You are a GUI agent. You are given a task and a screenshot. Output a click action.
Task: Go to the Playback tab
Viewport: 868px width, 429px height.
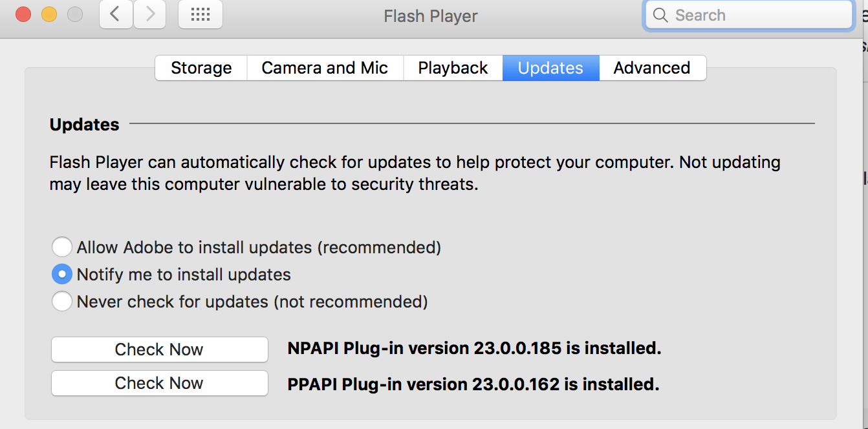[453, 68]
